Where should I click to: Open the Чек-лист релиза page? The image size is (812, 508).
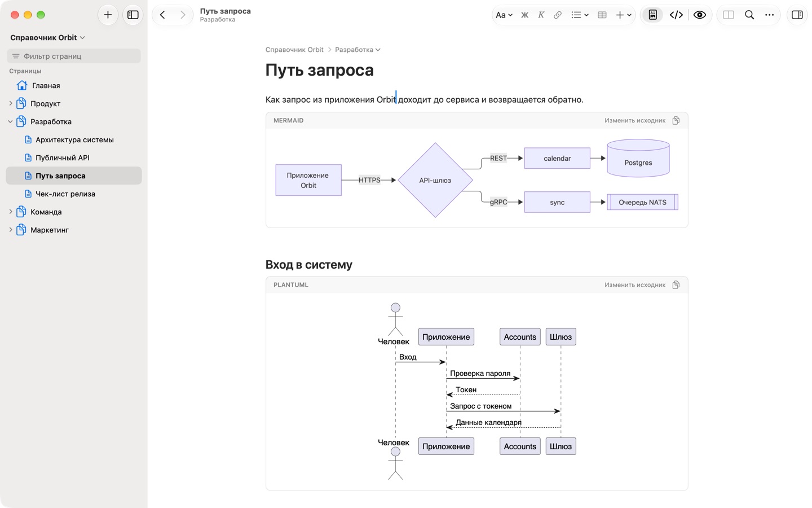74,194
